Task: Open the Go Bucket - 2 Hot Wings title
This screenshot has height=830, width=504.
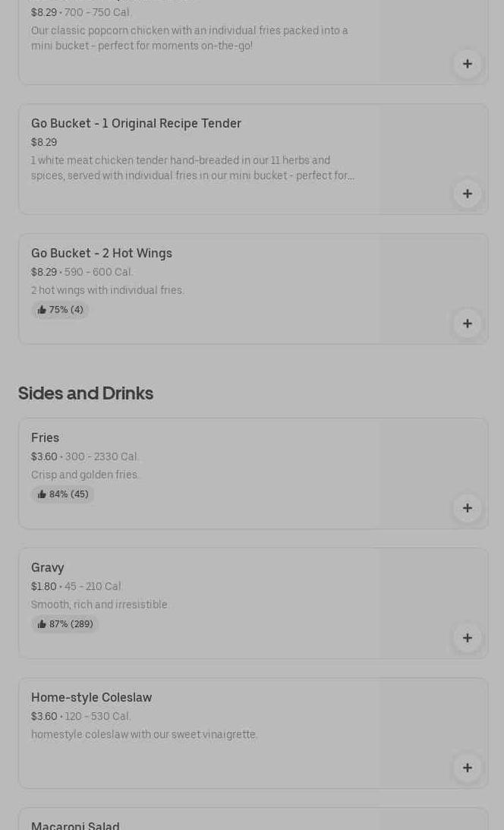Action: click(x=102, y=253)
